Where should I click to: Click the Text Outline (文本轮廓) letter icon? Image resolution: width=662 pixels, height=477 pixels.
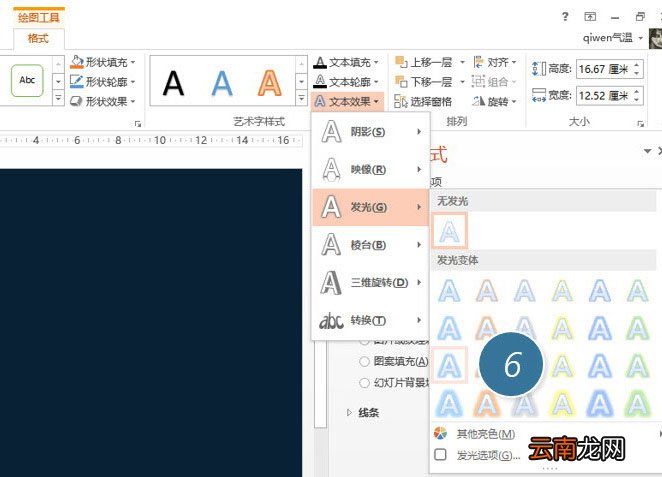[320, 81]
